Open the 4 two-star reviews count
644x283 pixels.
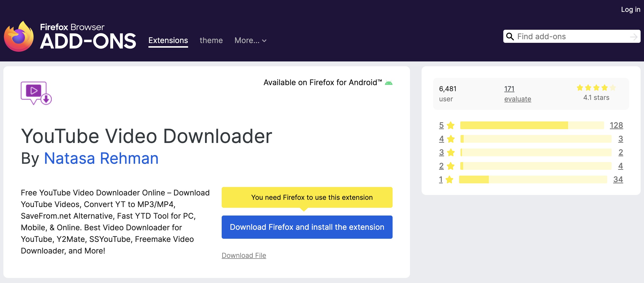click(x=620, y=166)
